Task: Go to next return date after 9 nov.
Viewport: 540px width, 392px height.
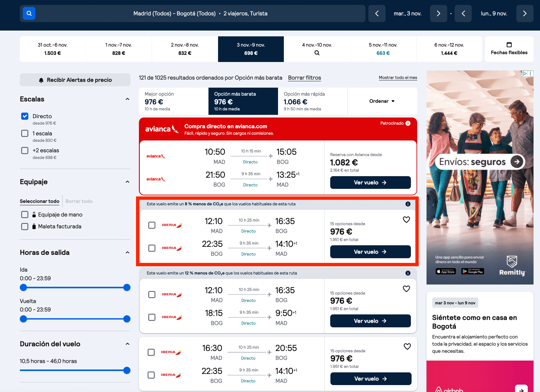Action: click(525, 13)
